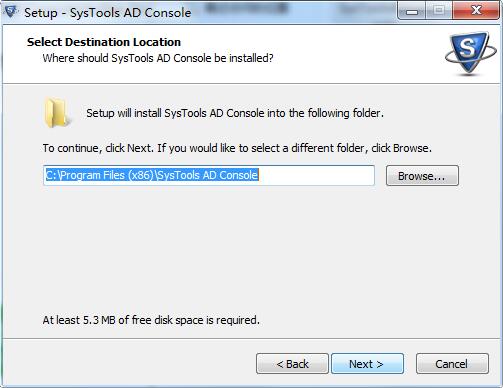Click the yellow folder icon
The height and width of the screenshot is (388, 503).
click(57, 113)
